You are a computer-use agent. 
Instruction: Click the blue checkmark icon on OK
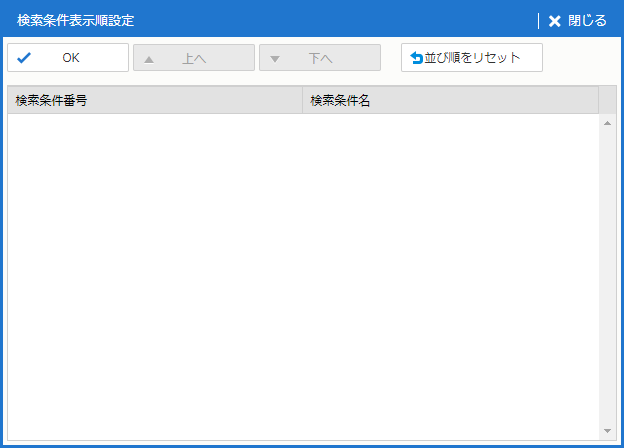24,58
